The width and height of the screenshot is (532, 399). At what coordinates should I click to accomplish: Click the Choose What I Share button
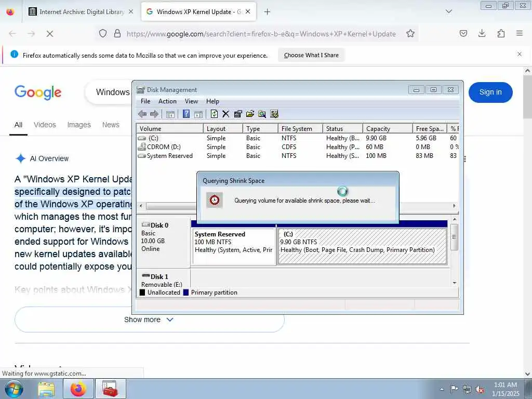tap(311, 55)
